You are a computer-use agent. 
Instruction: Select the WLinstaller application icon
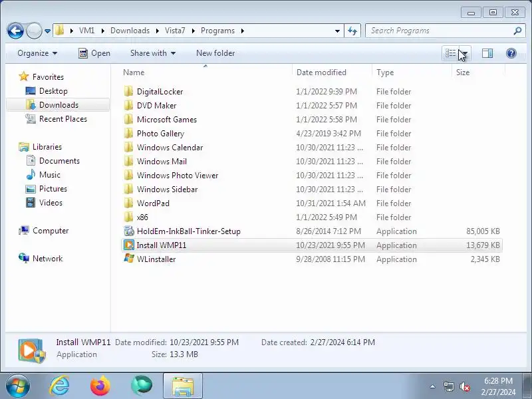pos(128,259)
